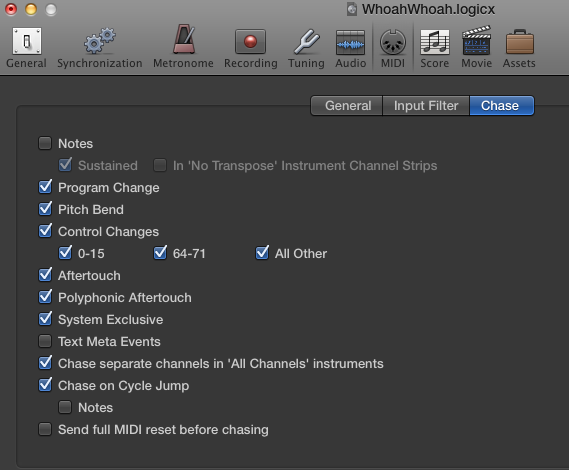
Task: Disable Polyphonic Aftertouch chasing
Action: coord(45,297)
